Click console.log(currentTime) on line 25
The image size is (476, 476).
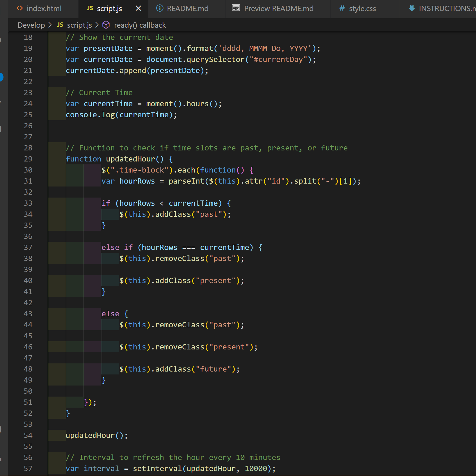click(x=119, y=115)
